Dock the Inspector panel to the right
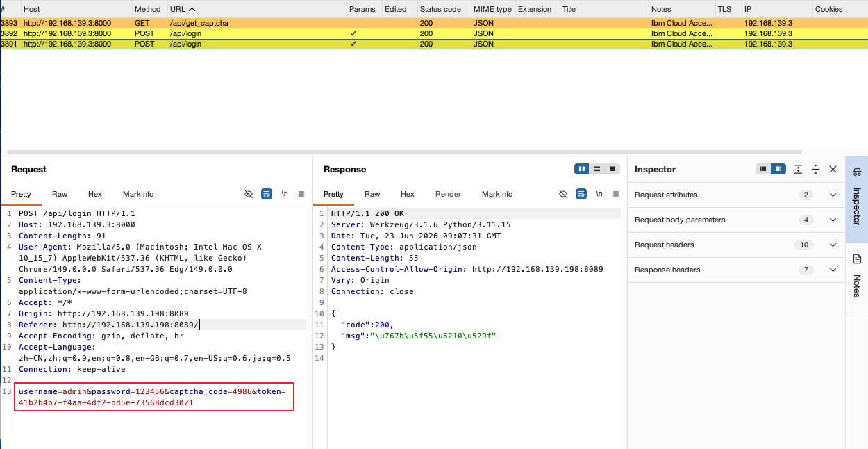Image resolution: width=868 pixels, height=449 pixels. tap(778, 169)
